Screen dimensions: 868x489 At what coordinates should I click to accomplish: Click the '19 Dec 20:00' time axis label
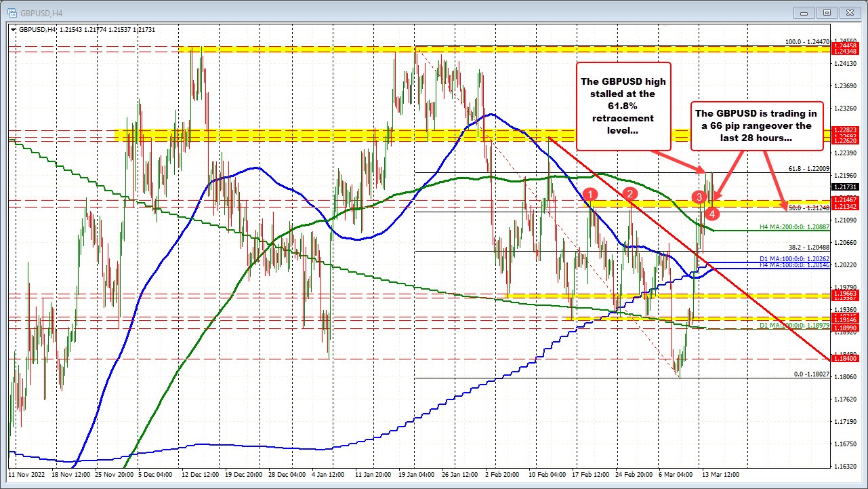245,475
